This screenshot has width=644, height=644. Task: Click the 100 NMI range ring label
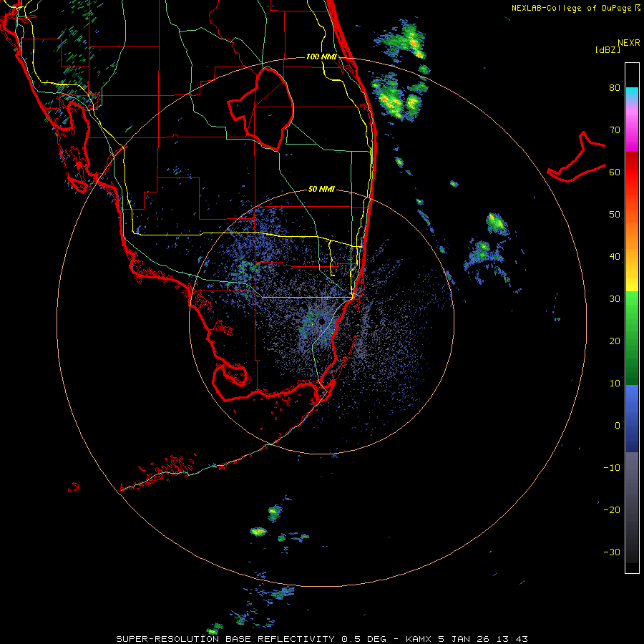click(321, 57)
